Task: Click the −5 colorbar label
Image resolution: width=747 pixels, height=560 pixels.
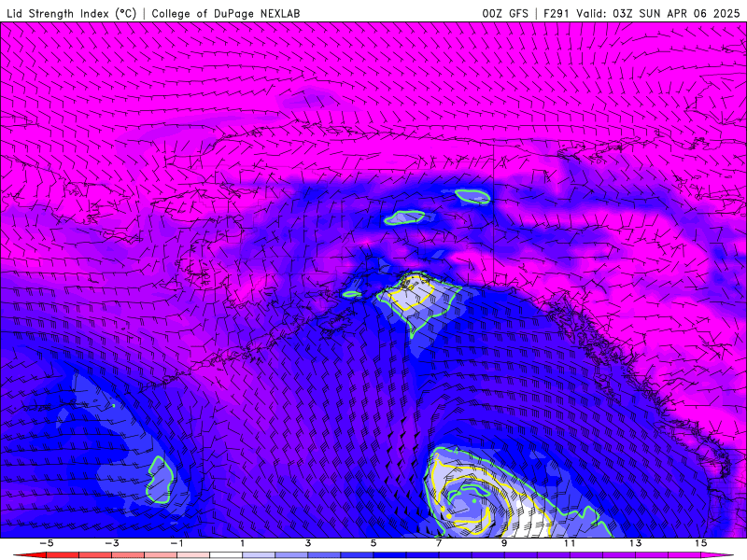Action: [x=46, y=543]
